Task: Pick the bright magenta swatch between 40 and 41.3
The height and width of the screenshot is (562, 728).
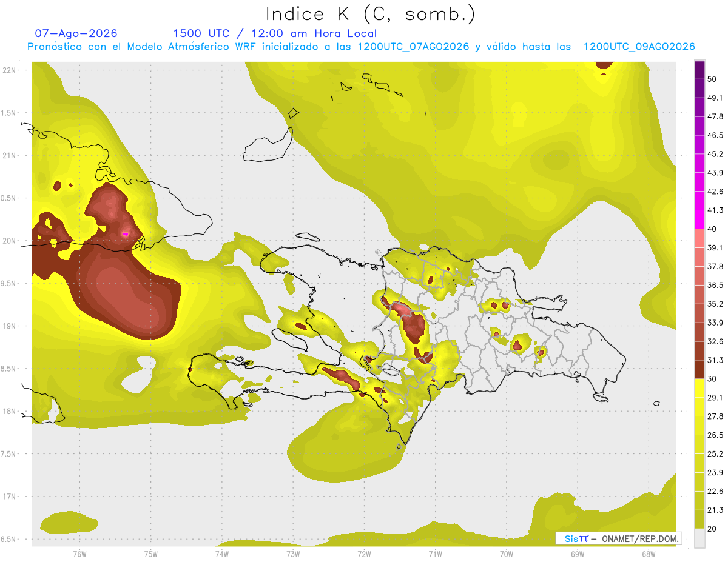Action: (699, 219)
